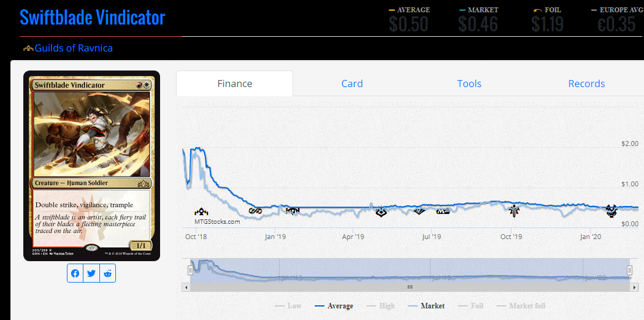Image resolution: width=644 pixels, height=320 pixels.
Task: Click the $1.00 y-axis label
Action: tap(630, 184)
